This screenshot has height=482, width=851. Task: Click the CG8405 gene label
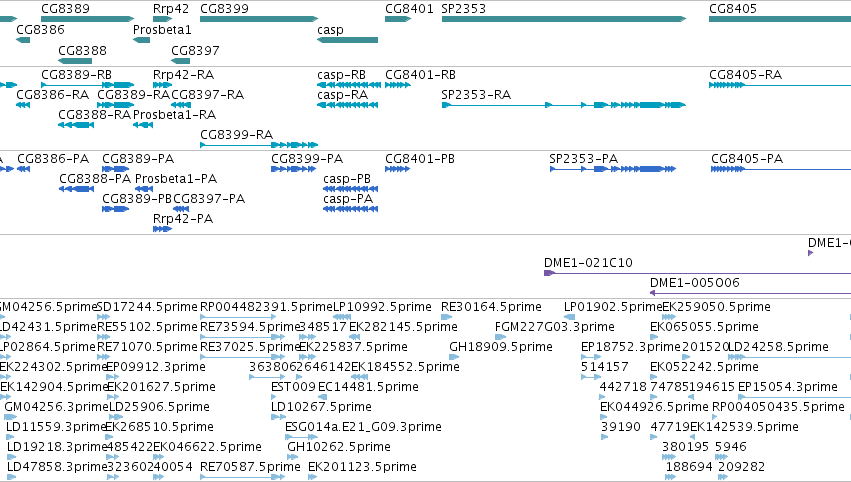(x=733, y=9)
